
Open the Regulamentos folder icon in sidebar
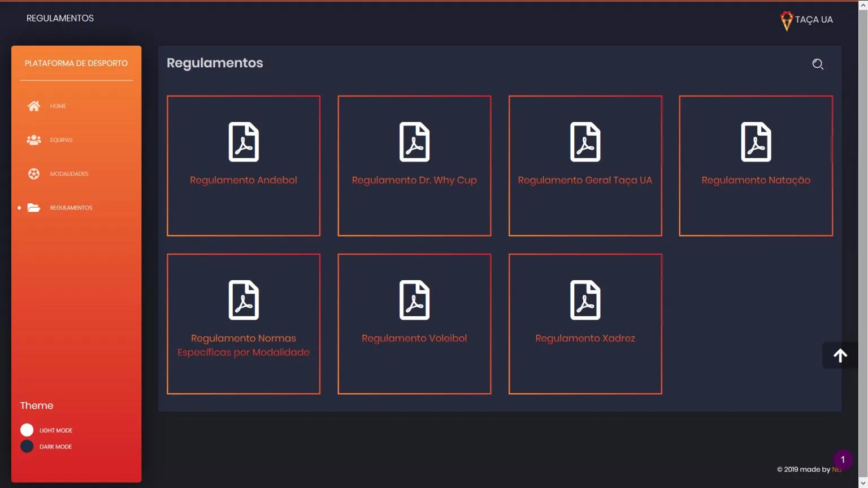pos(34,208)
